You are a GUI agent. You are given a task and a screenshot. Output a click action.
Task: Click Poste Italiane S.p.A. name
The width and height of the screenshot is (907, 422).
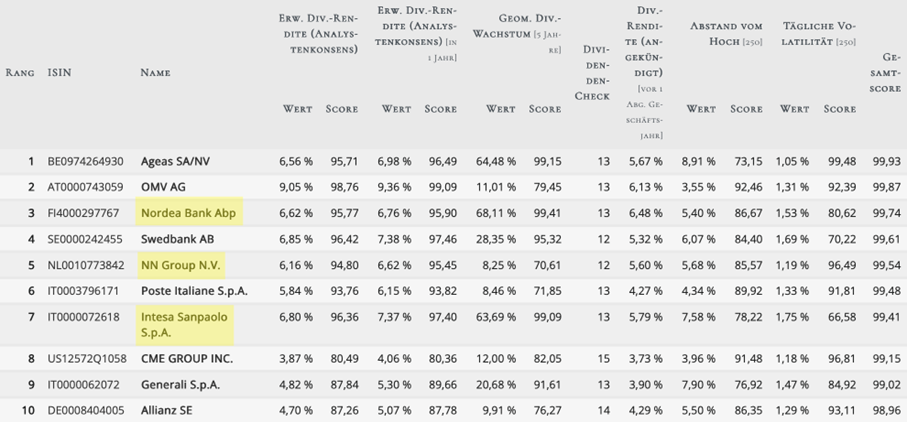pyautogui.click(x=194, y=291)
